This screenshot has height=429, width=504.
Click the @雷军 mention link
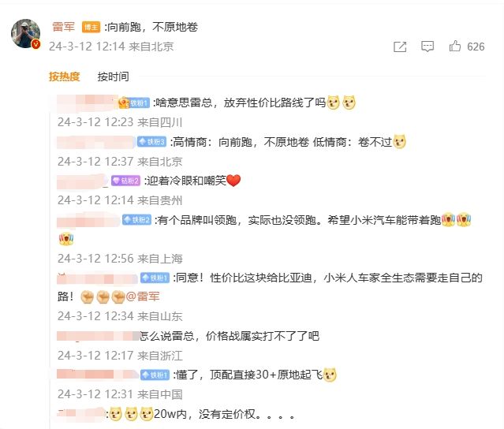(143, 297)
